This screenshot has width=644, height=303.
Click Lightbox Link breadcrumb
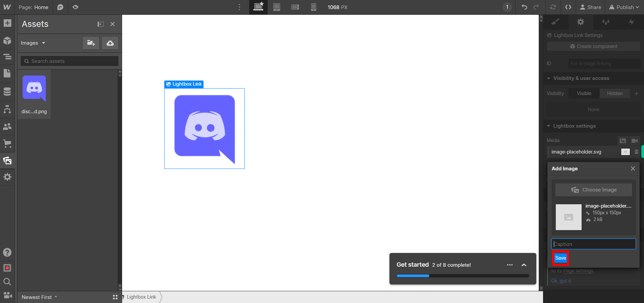coord(141,297)
